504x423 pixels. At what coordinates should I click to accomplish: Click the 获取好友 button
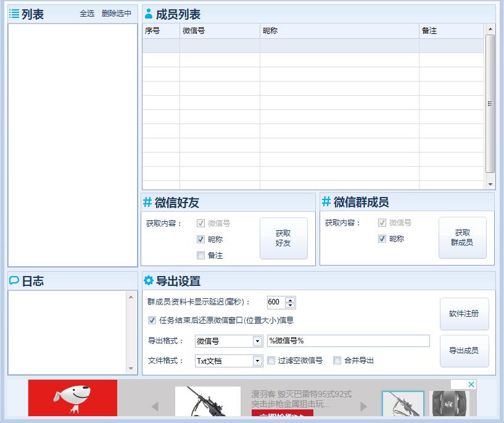pos(283,238)
